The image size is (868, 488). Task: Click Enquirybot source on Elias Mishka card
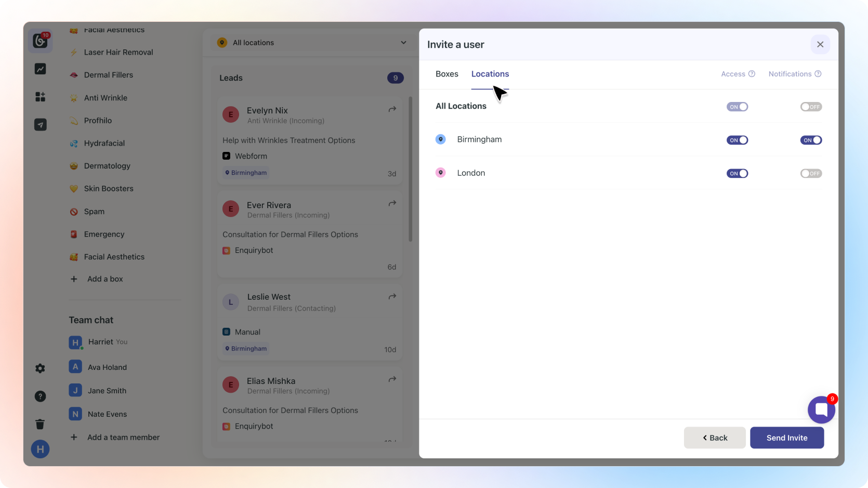pyautogui.click(x=248, y=426)
